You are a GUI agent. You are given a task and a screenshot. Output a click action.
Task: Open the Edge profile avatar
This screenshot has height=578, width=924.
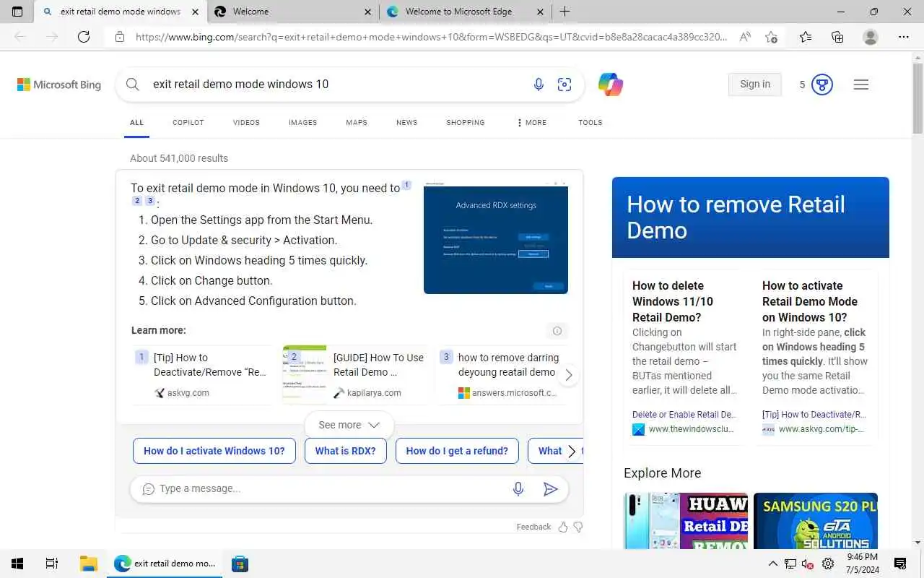(x=871, y=37)
